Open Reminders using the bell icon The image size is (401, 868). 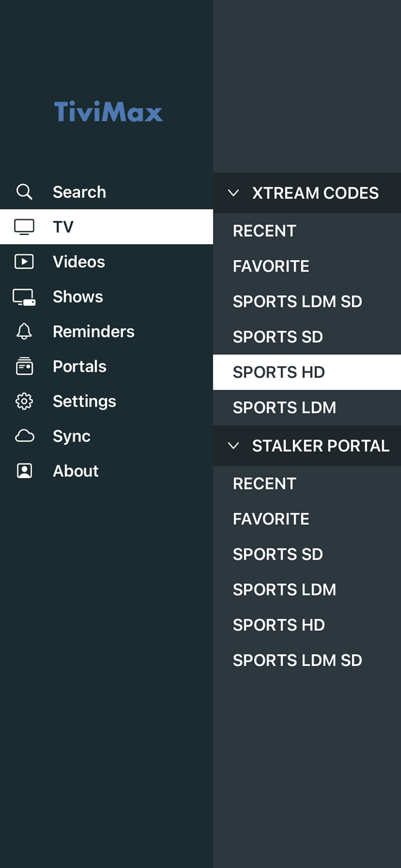[x=24, y=331]
